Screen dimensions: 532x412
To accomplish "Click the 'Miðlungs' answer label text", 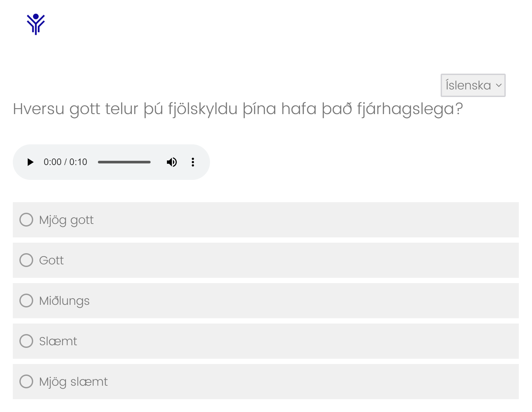I will [x=64, y=301].
